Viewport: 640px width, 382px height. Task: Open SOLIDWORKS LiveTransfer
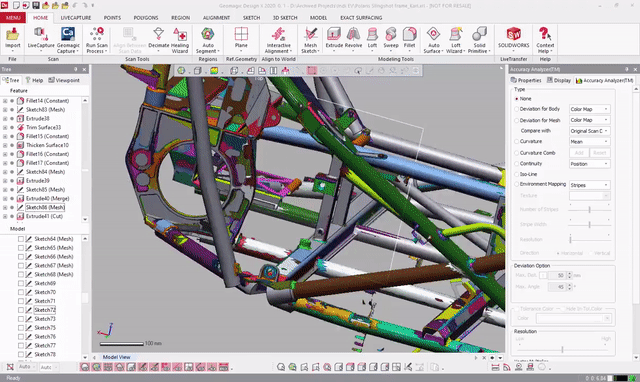[x=513, y=40]
